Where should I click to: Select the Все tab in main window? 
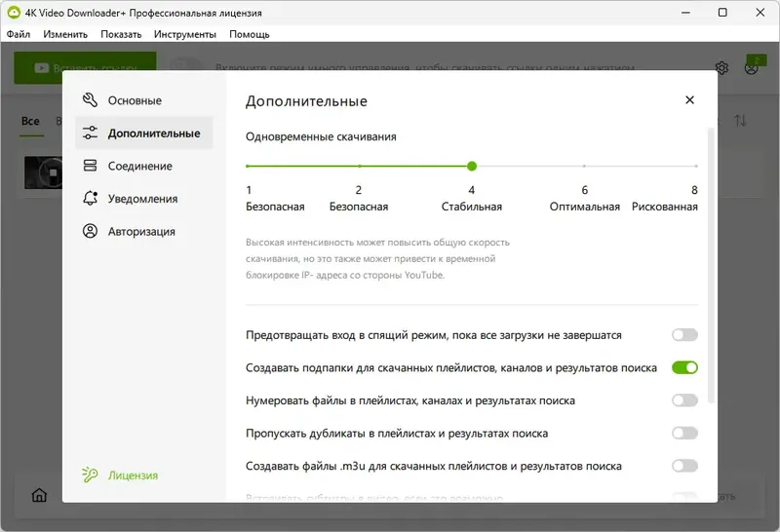30,121
